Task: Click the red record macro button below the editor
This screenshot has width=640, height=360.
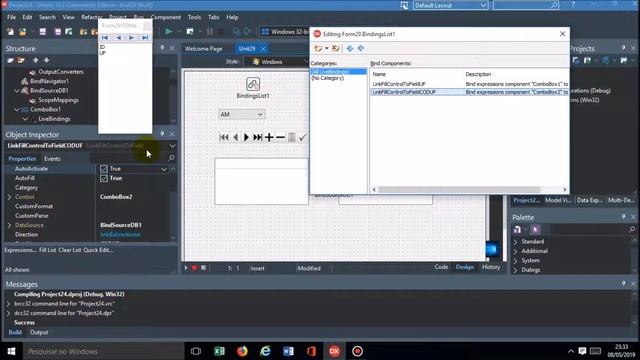Action: [x=194, y=268]
